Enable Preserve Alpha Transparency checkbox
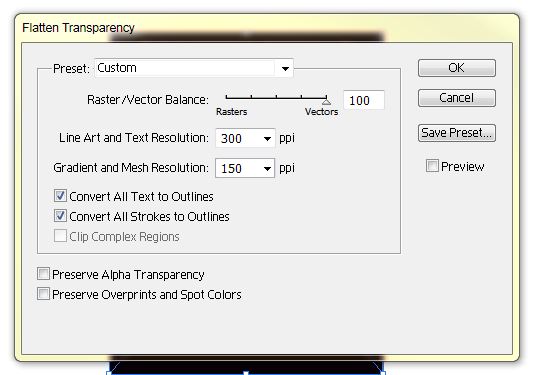This screenshot has height=375, width=540. (x=43, y=274)
